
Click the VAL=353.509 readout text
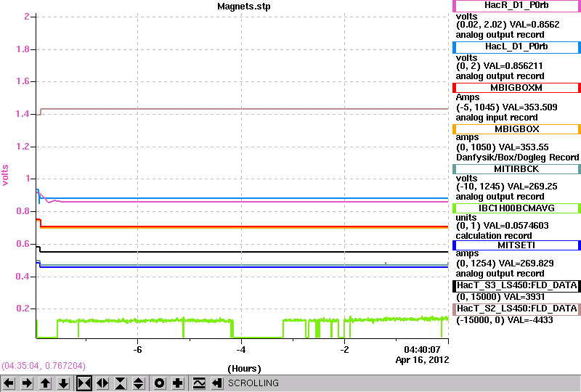pyautogui.click(x=529, y=107)
